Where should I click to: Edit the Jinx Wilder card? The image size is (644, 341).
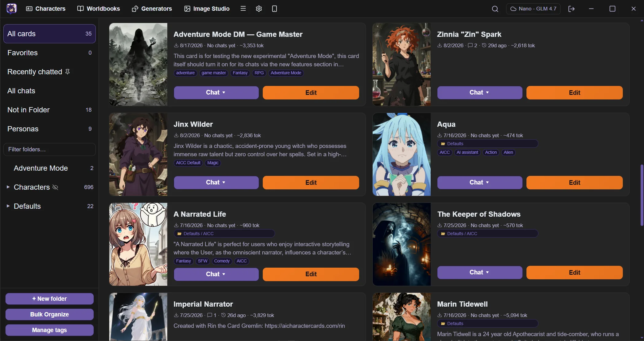point(311,182)
